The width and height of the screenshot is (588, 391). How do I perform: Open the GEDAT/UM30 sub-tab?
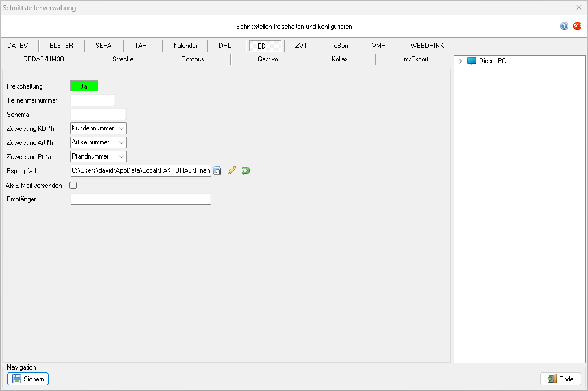(47, 59)
